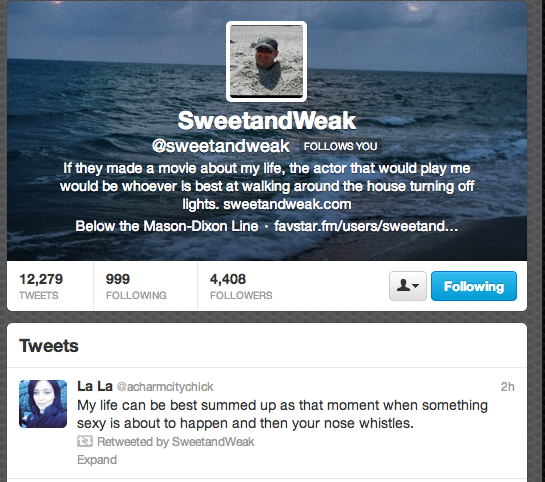Click Retweeted by SweetandWeak text

click(x=176, y=442)
